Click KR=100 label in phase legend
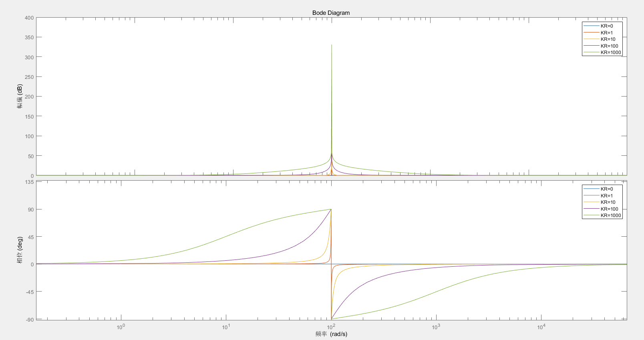Image resolution: width=644 pixels, height=340 pixels. tap(609, 209)
